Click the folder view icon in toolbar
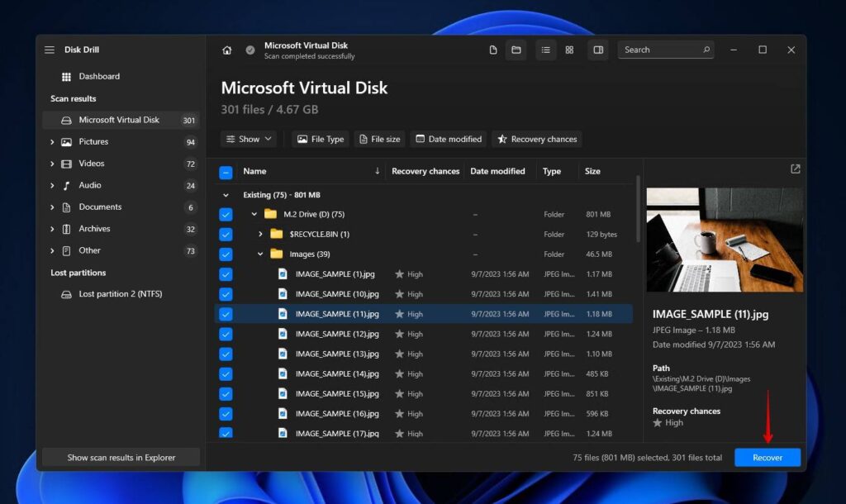The image size is (846, 504). point(516,50)
